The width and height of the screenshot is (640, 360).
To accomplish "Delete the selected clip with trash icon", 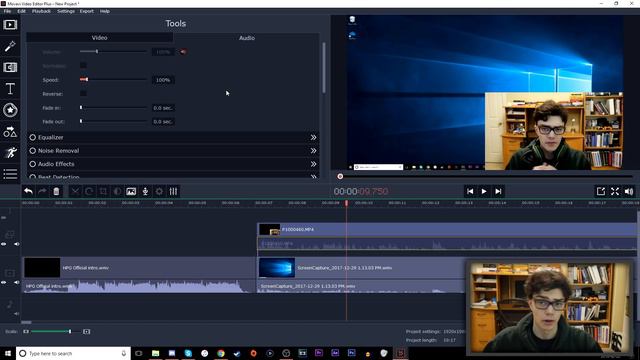I will (x=56, y=191).
